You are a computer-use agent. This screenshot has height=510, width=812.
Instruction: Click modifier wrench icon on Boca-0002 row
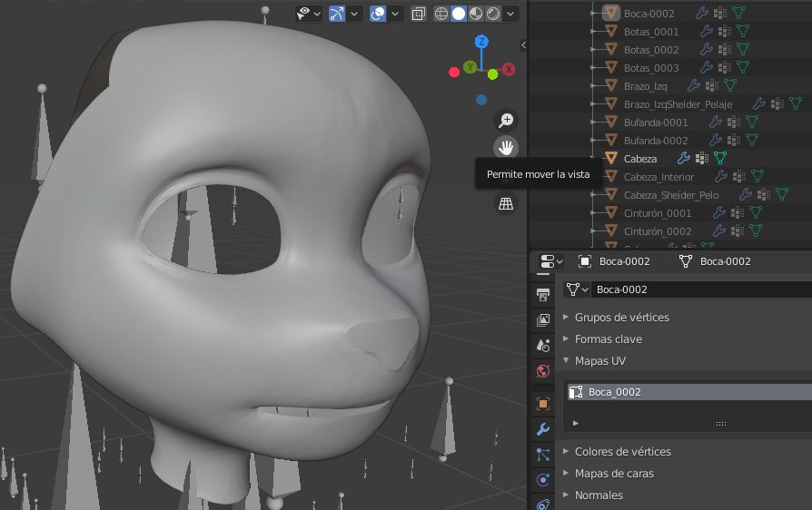pos(702,13)
